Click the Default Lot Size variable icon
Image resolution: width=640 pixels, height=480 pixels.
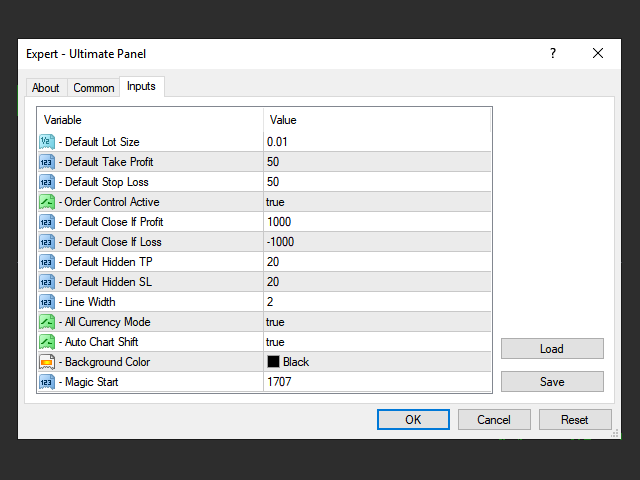click(46, 142)
